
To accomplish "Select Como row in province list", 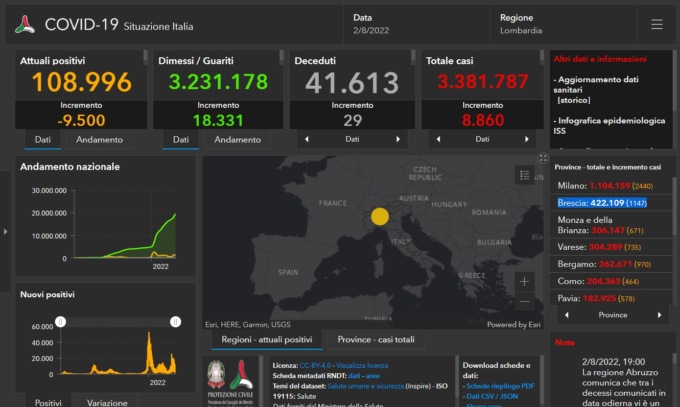I will click(x=611, y=281).
